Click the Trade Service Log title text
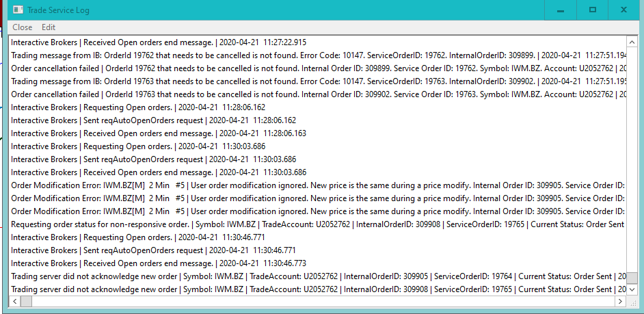The image size is (644, 314). point(57,10)
